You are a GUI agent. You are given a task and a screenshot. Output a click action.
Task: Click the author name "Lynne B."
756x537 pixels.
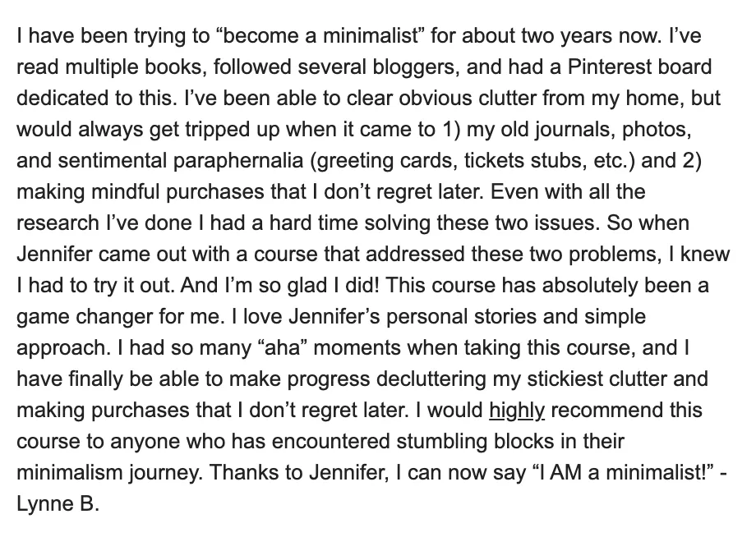pos(58,504)
